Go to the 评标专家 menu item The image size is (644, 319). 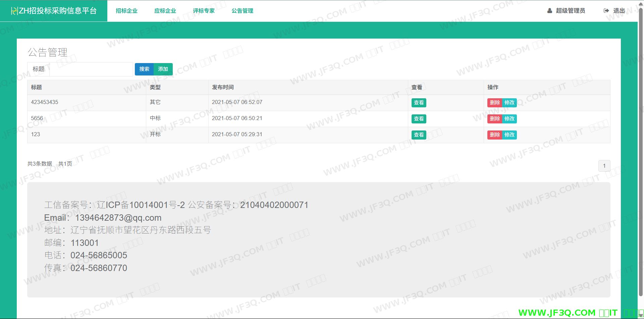[x=204, y=11]
